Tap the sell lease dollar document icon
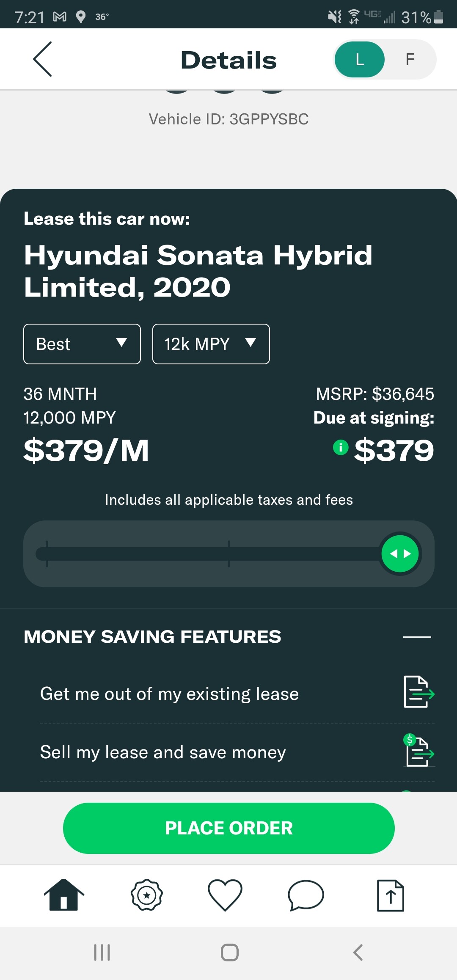457x980 pixels. (418, 751)
